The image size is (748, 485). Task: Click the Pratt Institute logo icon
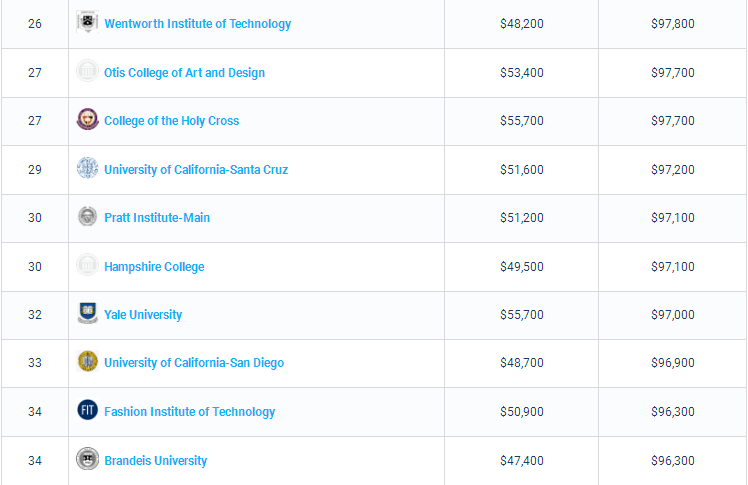pos(88,217)
